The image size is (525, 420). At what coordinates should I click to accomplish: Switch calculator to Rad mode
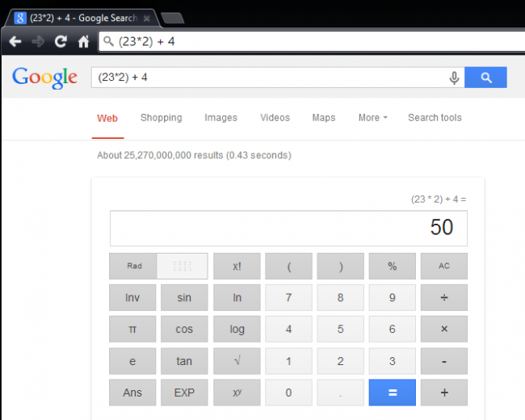[133, 266]
